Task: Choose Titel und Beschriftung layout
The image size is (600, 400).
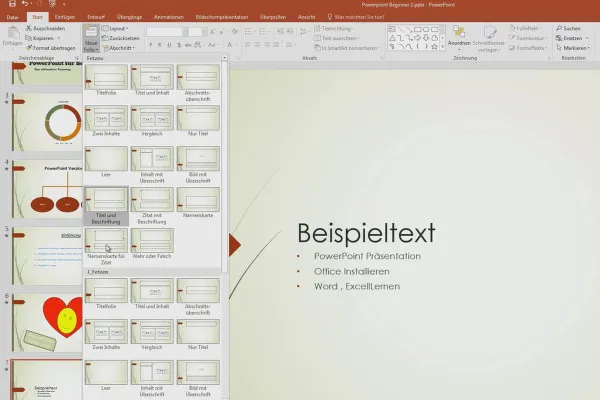Action: pos(106,206)
